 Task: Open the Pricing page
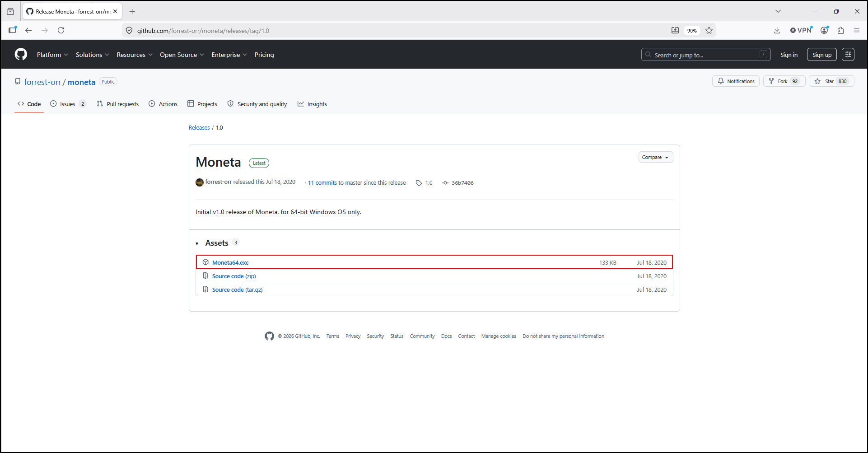(264, 55)
